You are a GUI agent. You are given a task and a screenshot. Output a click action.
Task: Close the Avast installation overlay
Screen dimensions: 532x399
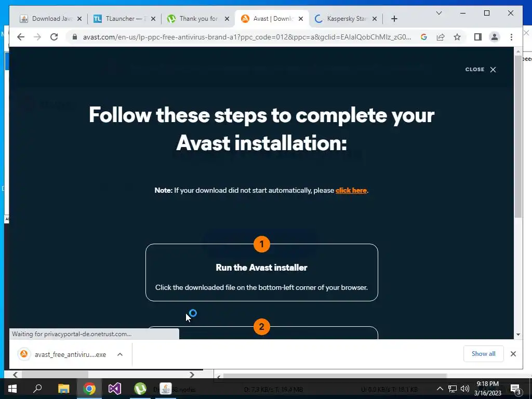pos(481,69)
